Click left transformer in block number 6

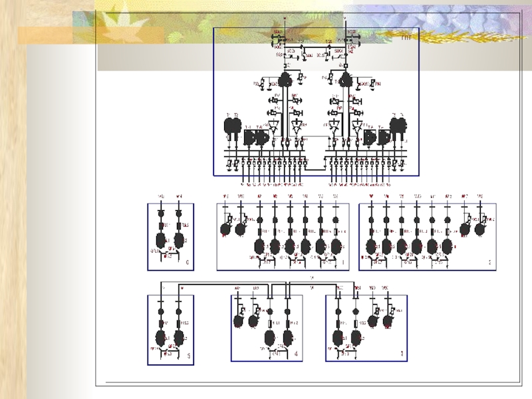(162, 240)
